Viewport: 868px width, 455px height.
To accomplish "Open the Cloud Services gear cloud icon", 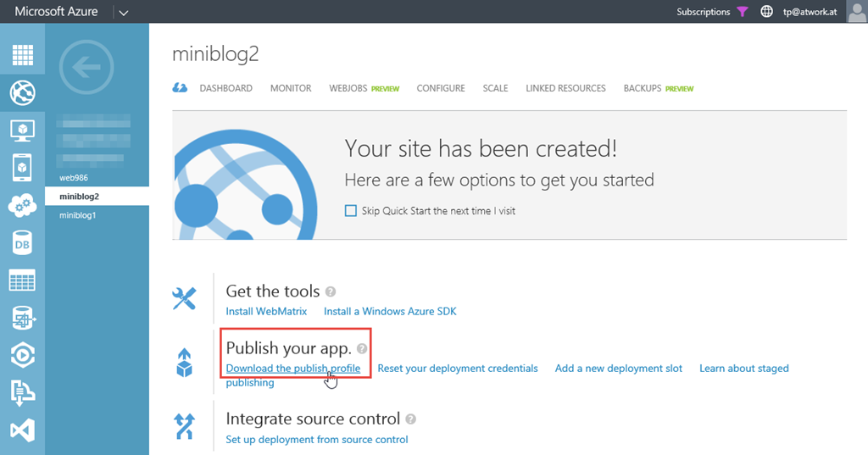I will coord(23,206).
